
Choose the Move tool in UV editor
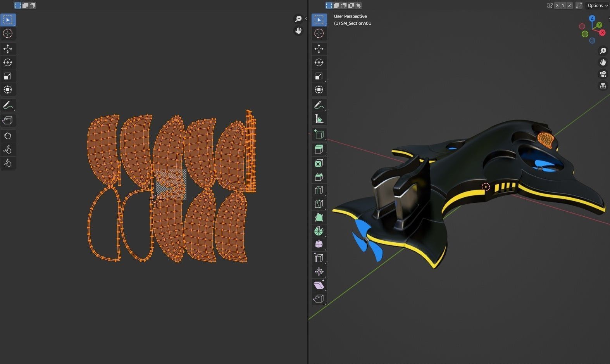8,49
